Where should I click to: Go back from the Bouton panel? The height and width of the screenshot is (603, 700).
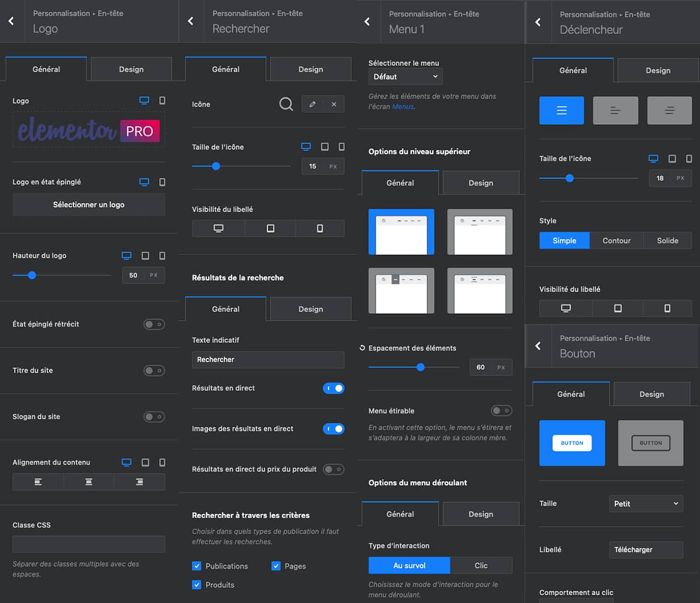(538, 346)
